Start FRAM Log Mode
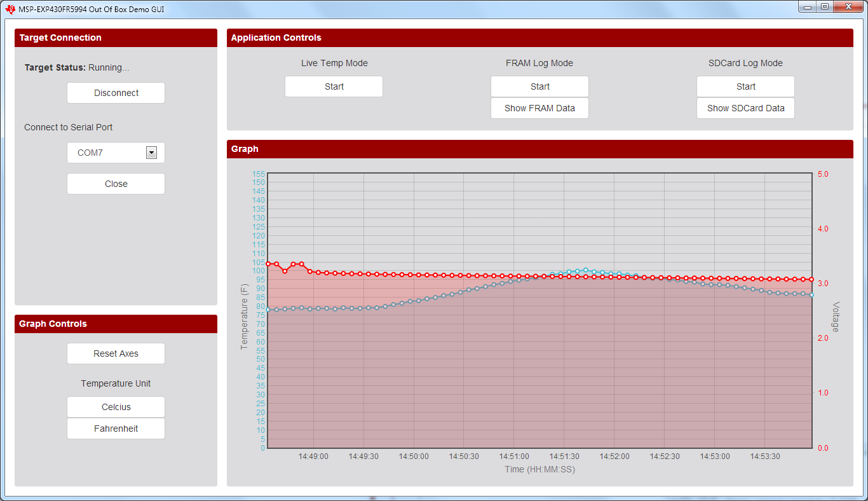The image size is (868, 501). (x=539, y=86)
